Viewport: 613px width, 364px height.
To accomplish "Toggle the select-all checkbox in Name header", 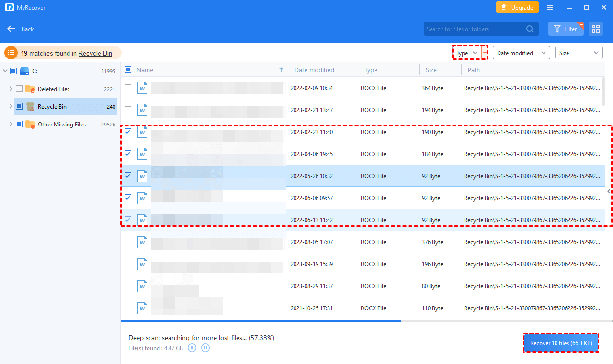I will pyautogui.click(x=128, y=70).
